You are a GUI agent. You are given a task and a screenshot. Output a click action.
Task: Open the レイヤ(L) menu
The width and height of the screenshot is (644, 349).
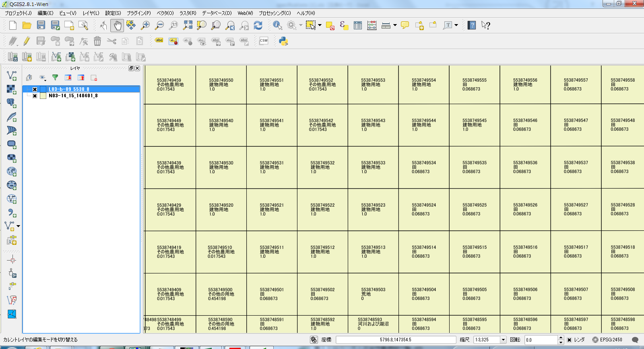pos(91,13)
